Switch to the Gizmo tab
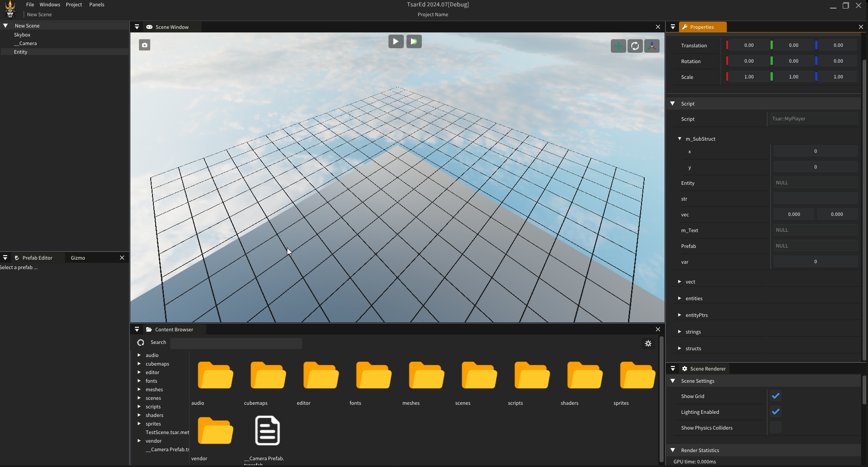Viewport: 868px width, 467px height. (78, 258)
